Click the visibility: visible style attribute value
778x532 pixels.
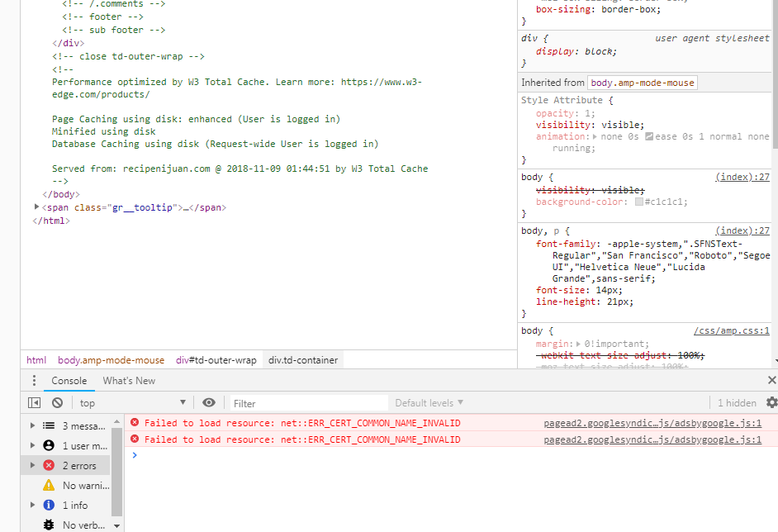(x=622, y=125)
